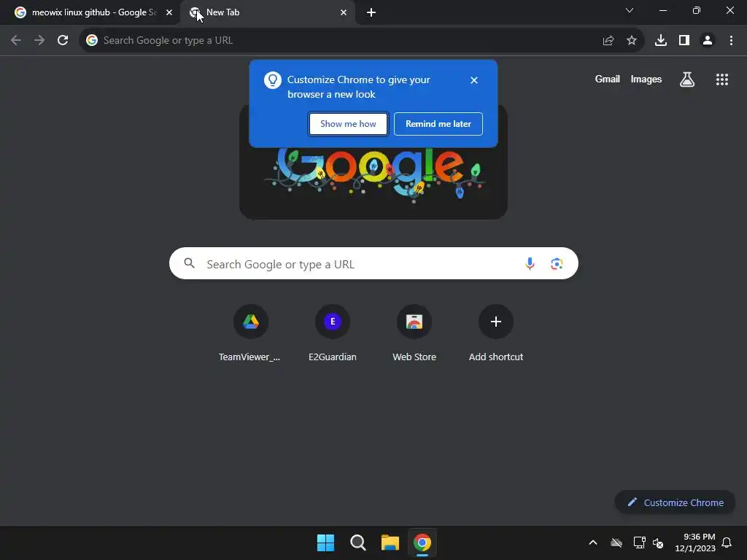Open the Web Store shortcut

coord(414,332)
